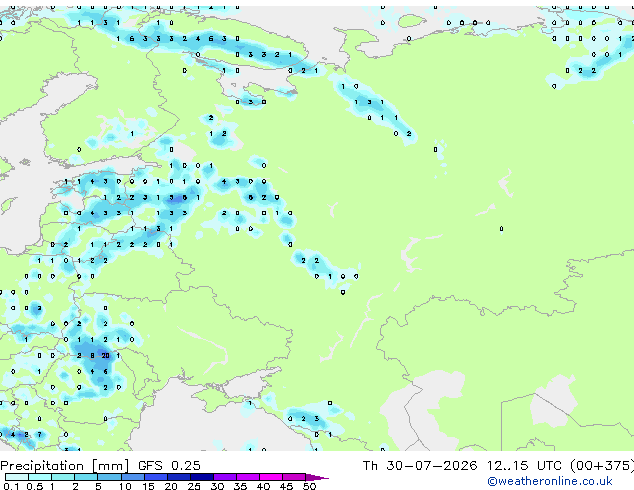The width and height of the screenshot is (634, 490).
Task: Click the "30" legend scale label
Action: coord(217,486)
